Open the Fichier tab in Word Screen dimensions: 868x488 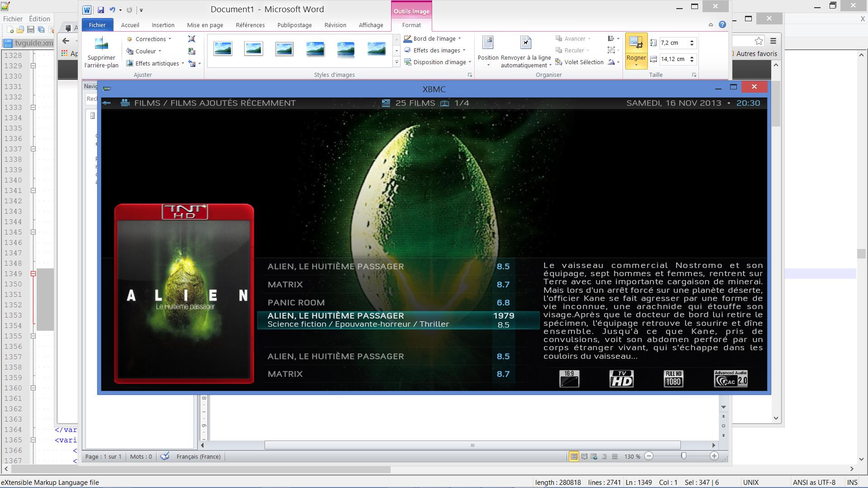[97, 25]
